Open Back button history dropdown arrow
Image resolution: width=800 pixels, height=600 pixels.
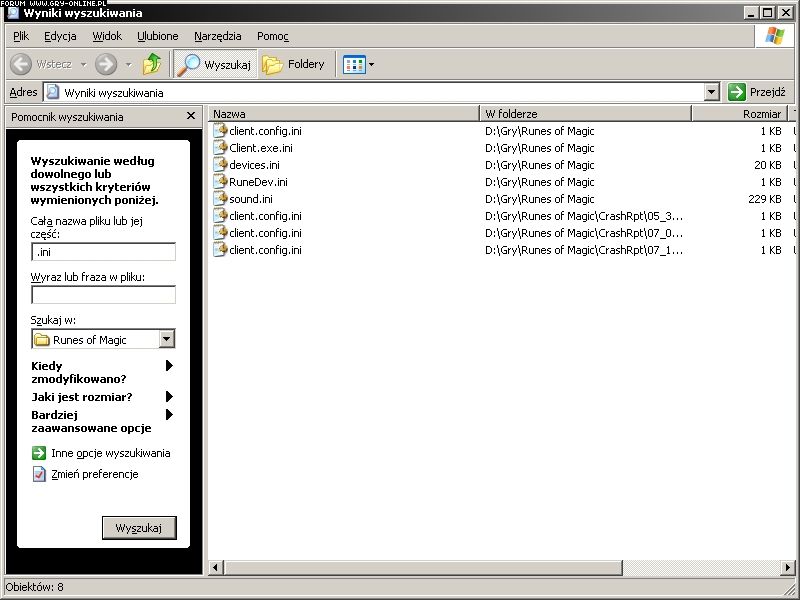[x=84, y=65]
